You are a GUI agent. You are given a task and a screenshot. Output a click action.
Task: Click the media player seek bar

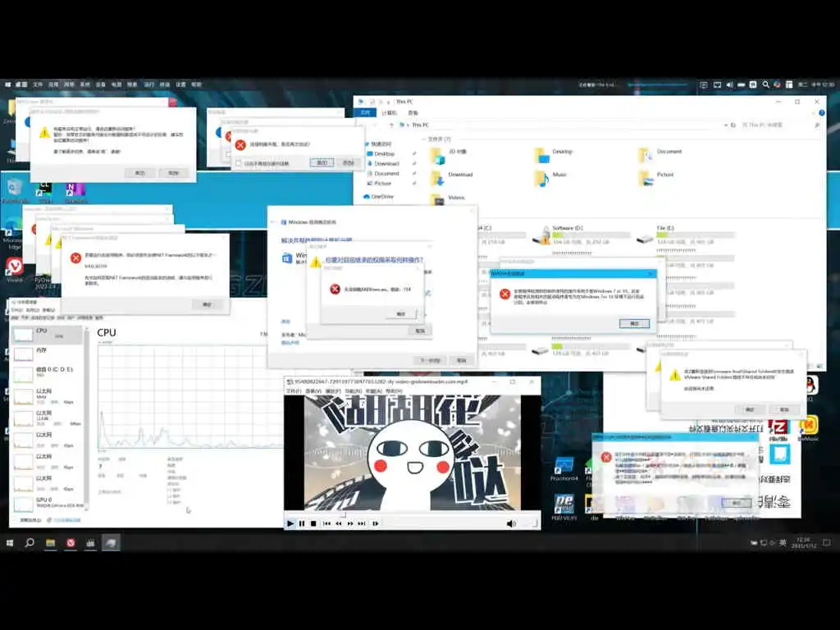pos(412,514)
